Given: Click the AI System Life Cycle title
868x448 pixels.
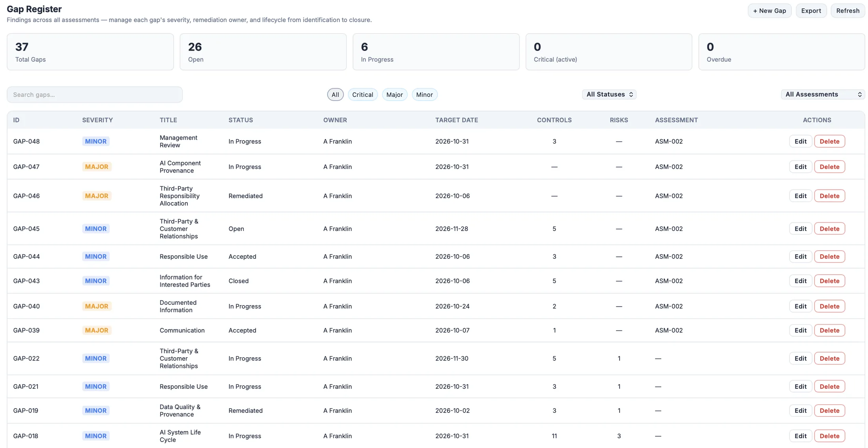Looking at the screenshot, I should [x=180, y=436].
